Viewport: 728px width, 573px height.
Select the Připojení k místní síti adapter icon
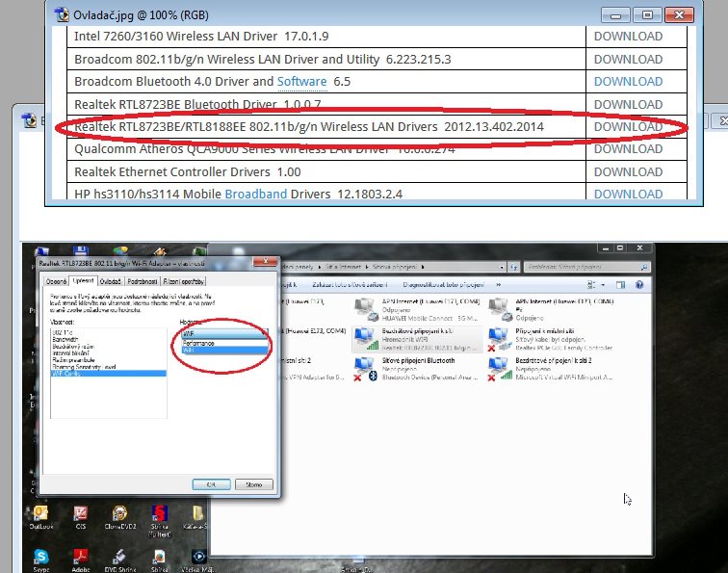coord(499,339)
